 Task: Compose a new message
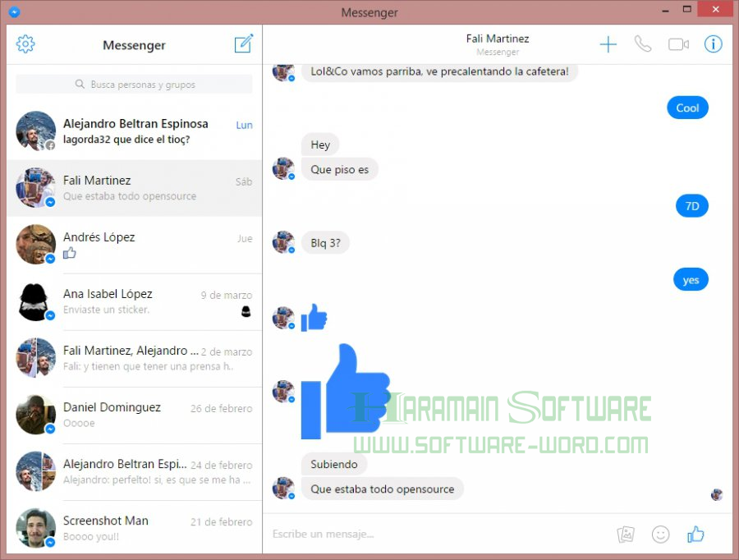pos(244,44)
